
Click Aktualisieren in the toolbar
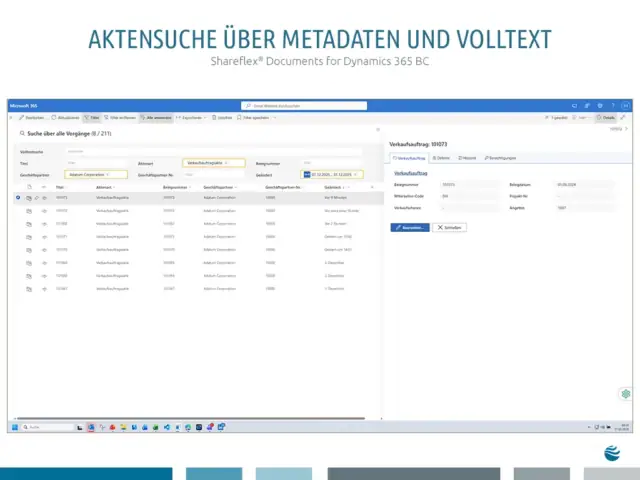[x=65, y=118]
